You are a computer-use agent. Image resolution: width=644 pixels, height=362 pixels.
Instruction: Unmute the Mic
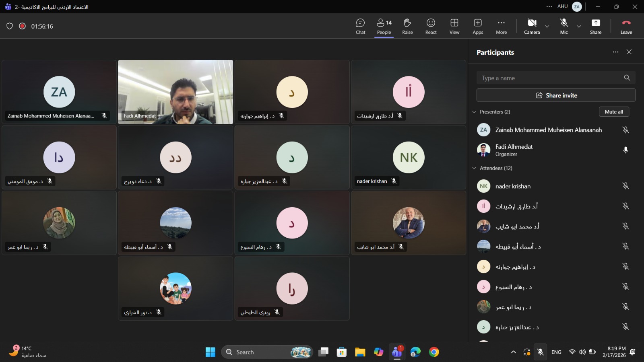coord(564,27)
